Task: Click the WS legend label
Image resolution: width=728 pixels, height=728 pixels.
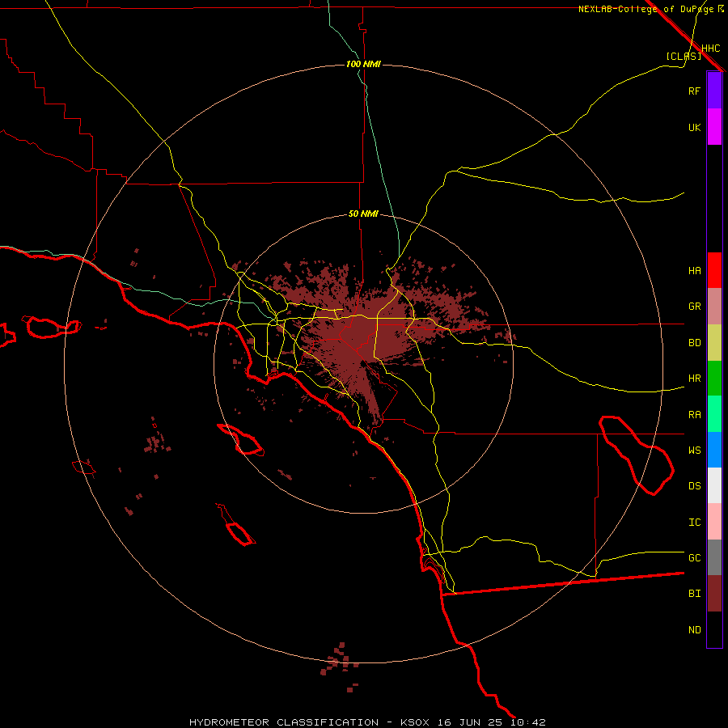Action: [x=694, y=450]
